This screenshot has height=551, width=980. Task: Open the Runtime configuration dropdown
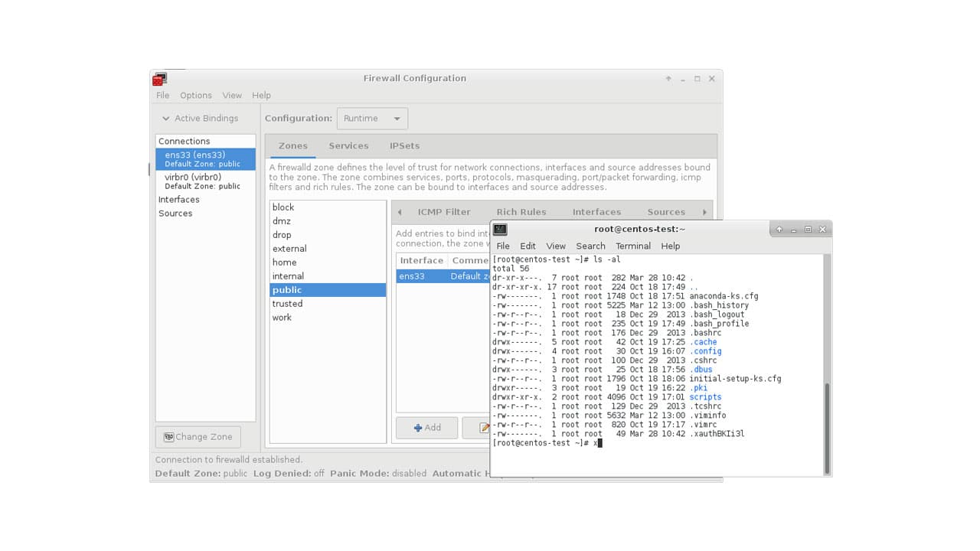click(x=372, y=118)
